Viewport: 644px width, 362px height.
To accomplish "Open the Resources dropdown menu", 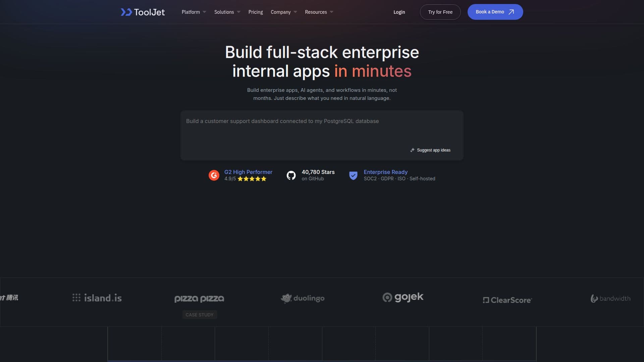I will 319,12.
